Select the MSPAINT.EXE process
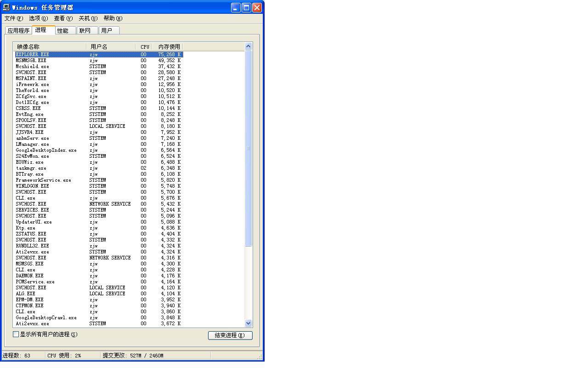588x368 pixels. tap(99, 78)
